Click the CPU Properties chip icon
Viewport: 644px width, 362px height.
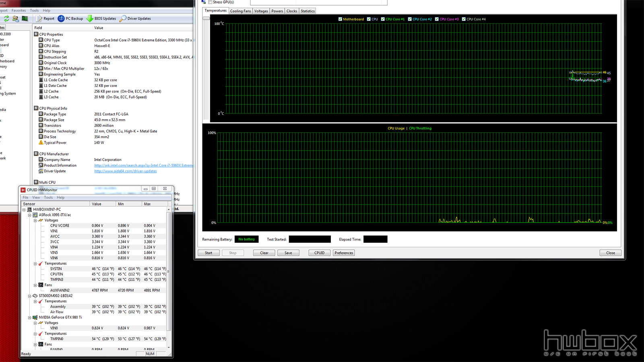coord(36,34)
